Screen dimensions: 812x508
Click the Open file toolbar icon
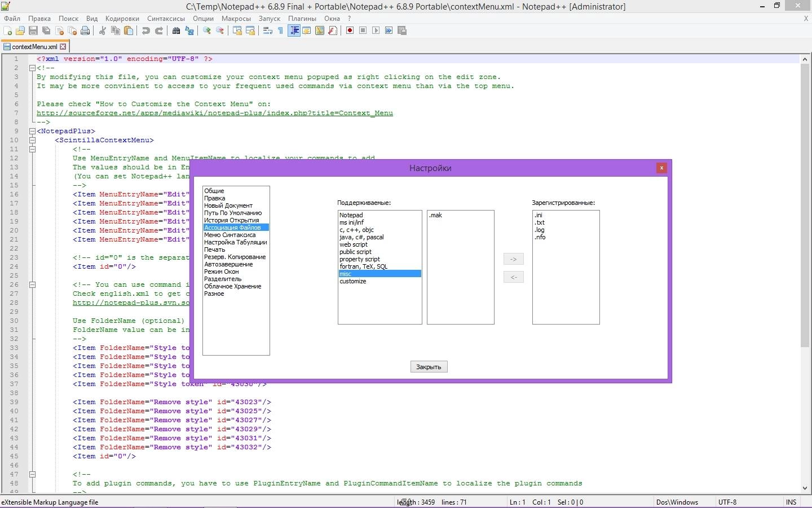20,30
